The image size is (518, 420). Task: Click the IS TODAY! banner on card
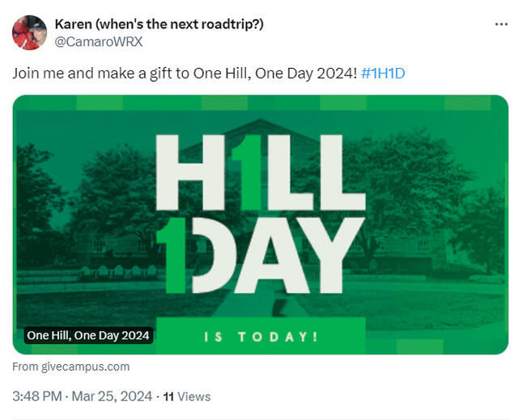(x=261, y=337)
